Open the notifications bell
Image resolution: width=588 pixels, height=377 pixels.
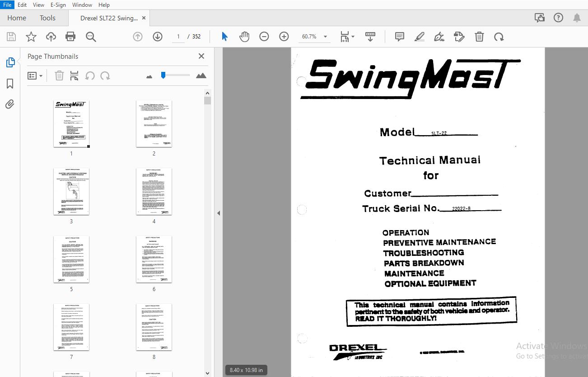(577, 18)
